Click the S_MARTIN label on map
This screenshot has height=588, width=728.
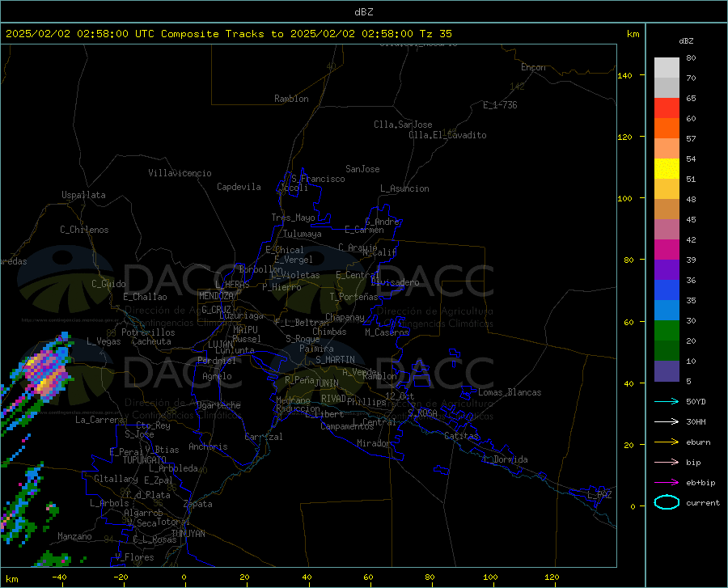[x=335, y=360]
